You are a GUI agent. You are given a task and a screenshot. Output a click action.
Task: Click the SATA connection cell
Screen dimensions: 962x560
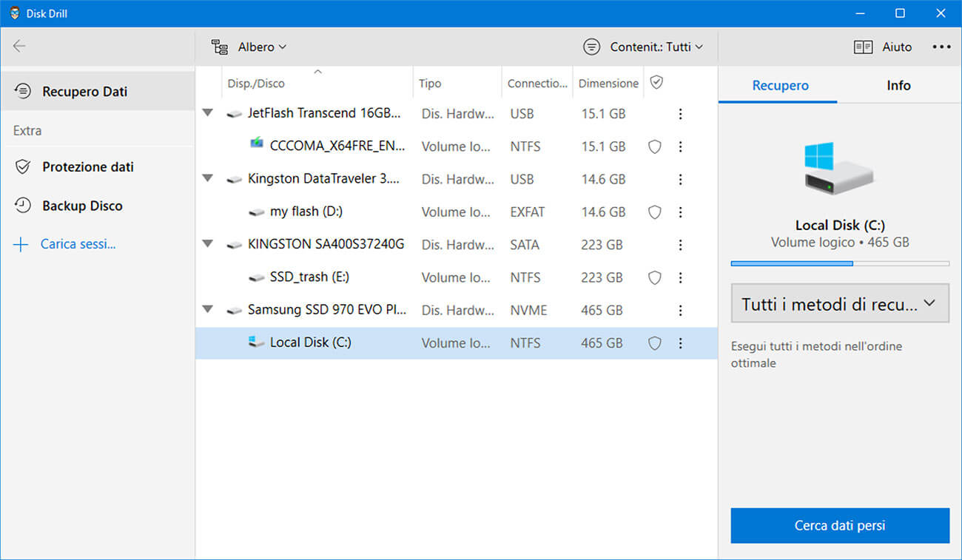(x=525, y=245)
